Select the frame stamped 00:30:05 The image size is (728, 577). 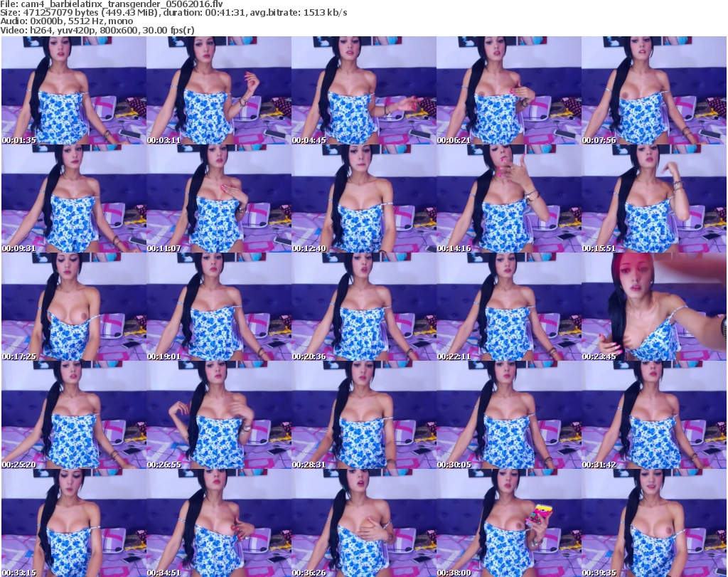509,415
